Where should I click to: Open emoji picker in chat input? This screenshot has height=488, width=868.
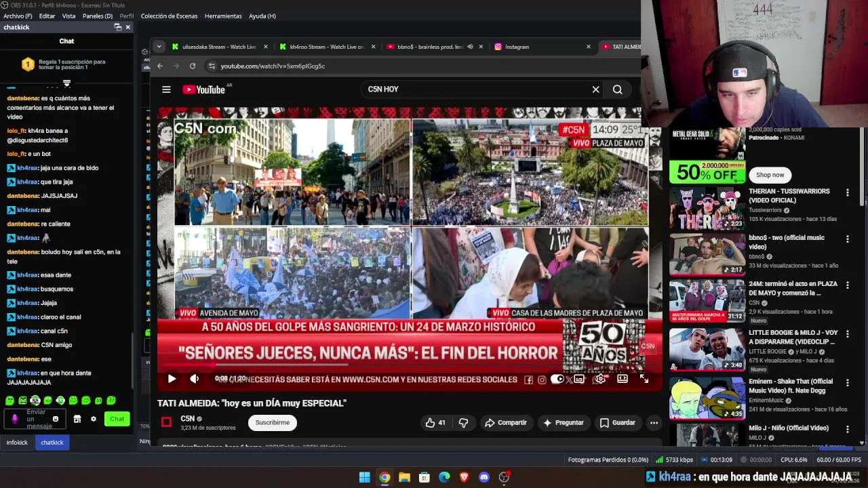(56, 419)
